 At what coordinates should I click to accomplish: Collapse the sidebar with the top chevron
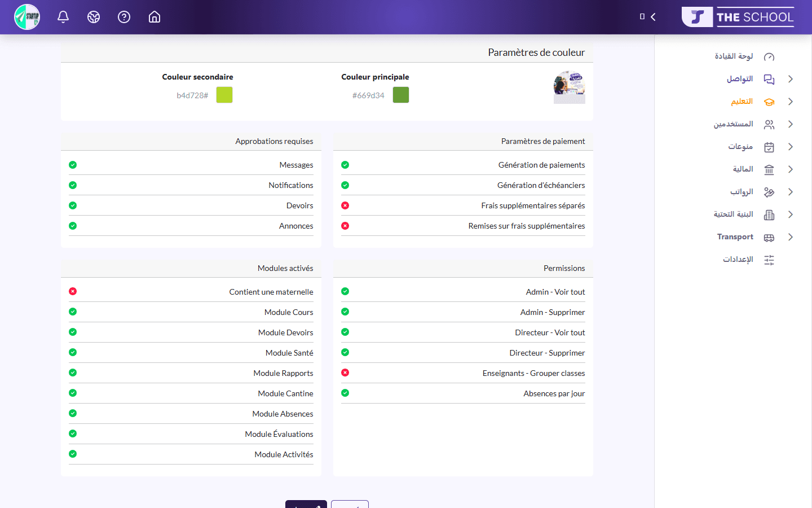point(653,17)
